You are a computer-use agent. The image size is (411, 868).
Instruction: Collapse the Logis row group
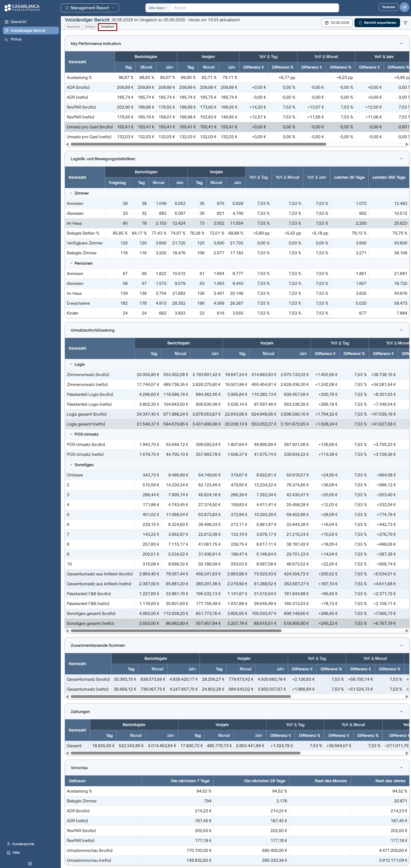pos(71,365)
